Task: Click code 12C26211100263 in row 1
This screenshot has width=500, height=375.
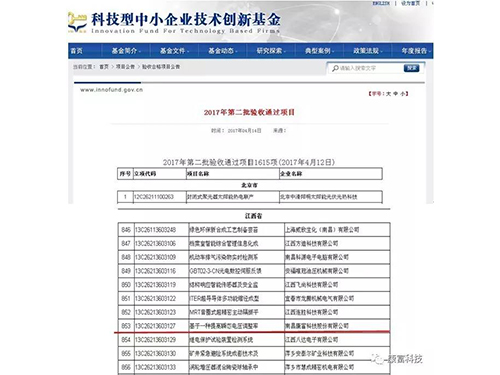Action: (154, 197)
